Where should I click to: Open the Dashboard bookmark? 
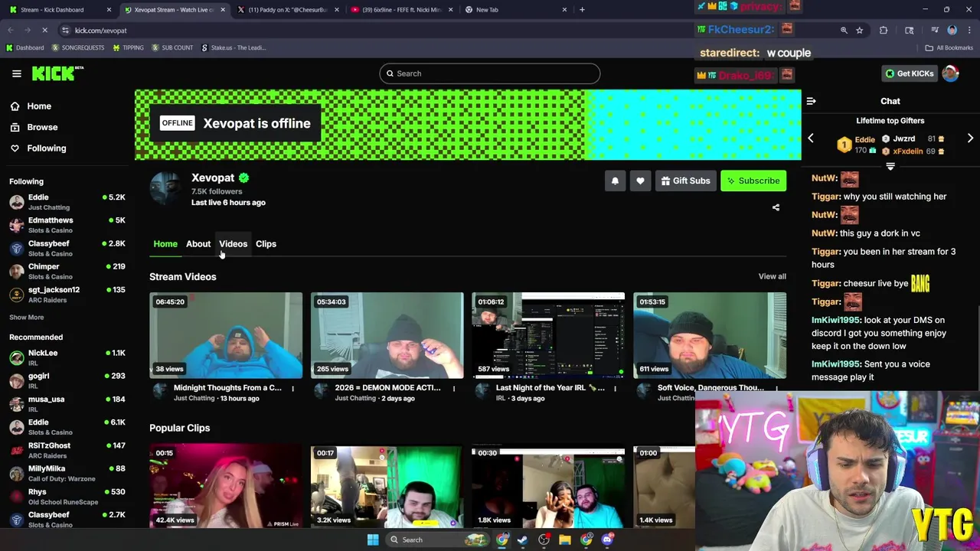click(24, 47)
